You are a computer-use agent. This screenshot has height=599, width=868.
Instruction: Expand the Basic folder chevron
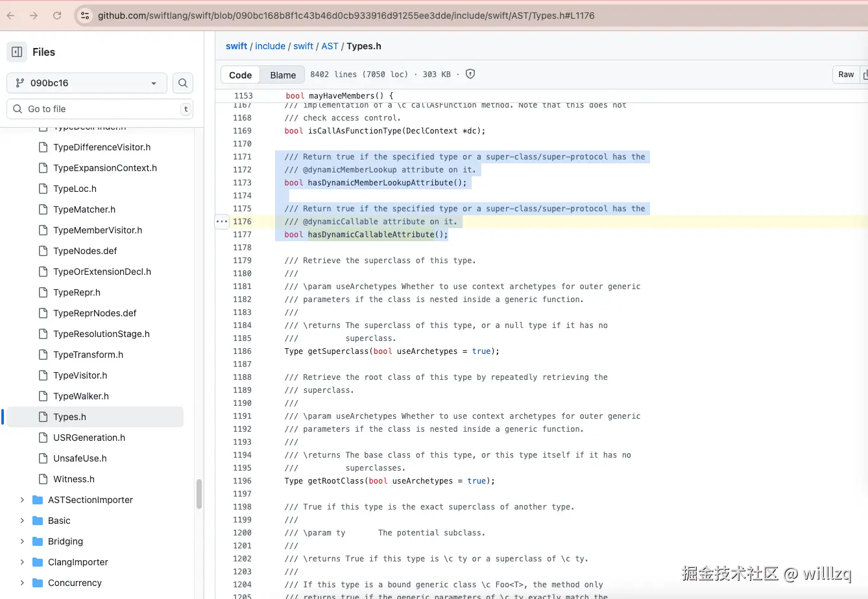click(22, 521)
